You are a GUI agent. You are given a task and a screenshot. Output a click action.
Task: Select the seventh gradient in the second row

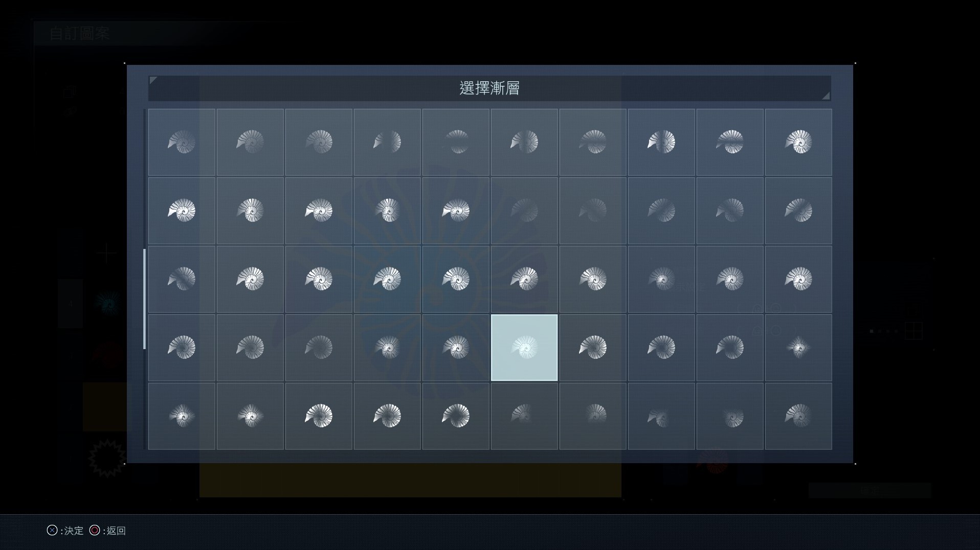(x=593, y=211)
